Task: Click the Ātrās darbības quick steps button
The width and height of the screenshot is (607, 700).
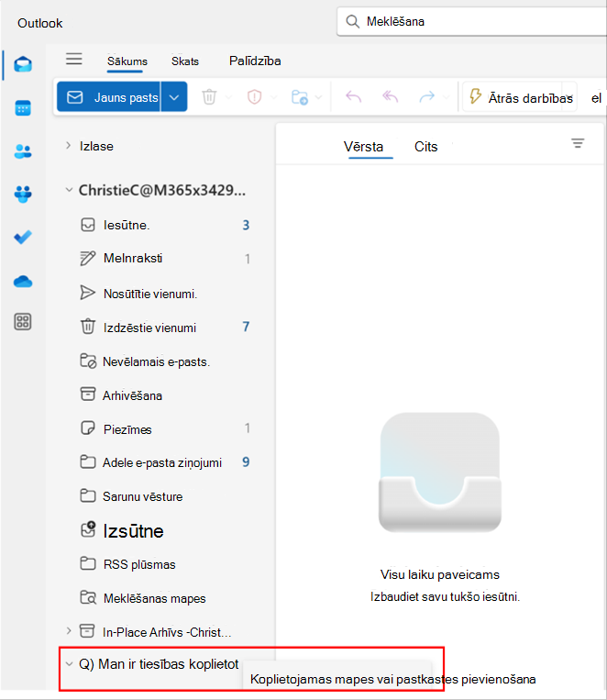Action: tap(520, 97)
